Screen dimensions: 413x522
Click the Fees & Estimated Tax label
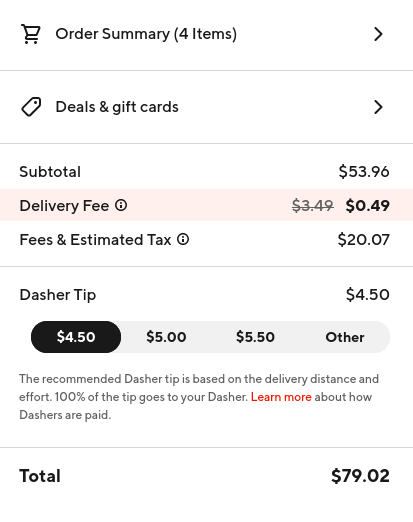coord(95,240)
